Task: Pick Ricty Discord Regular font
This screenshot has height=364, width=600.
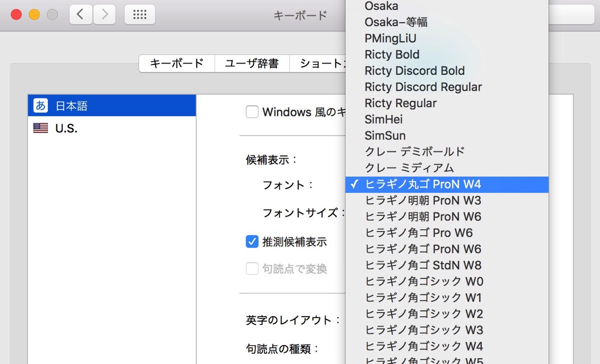Action: pos(447,87)
